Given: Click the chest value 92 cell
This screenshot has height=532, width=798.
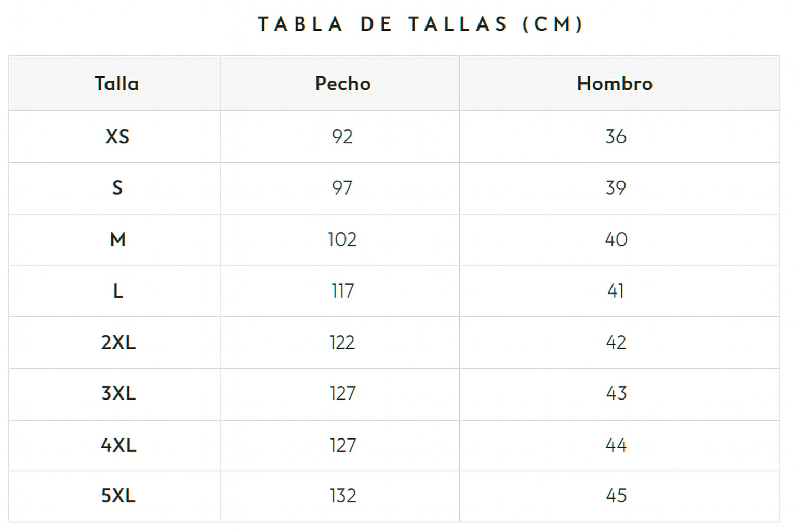Looking at the screenshot, I should 342,137.
